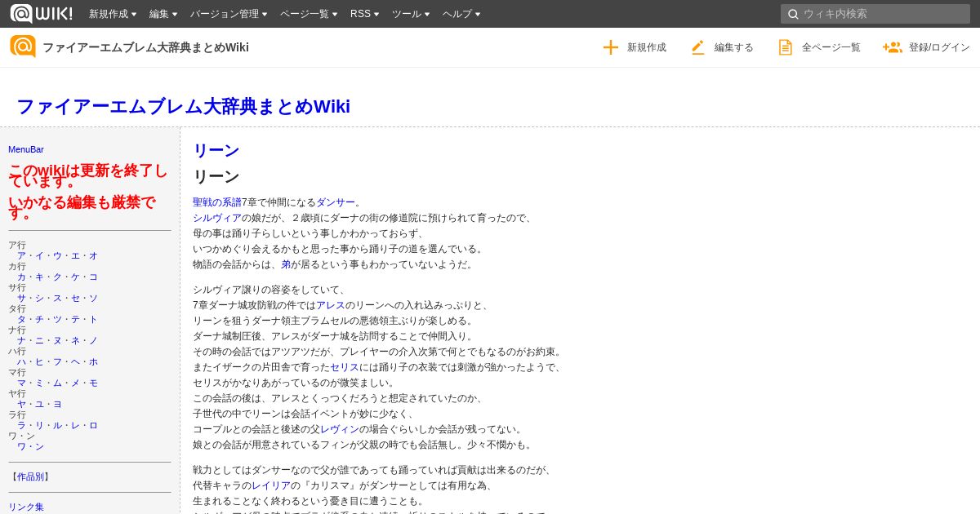Click the red このwikiは更新を終了しています notice
Screen dimensions: 980x514
tap(88, 175)
